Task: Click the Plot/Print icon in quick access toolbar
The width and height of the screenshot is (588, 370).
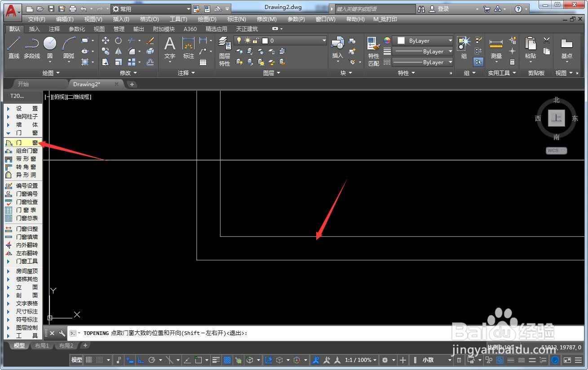Action: [73, 9]
